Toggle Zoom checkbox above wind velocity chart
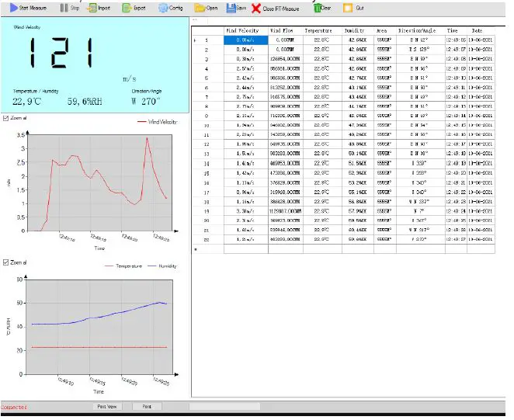 point(6,118)
